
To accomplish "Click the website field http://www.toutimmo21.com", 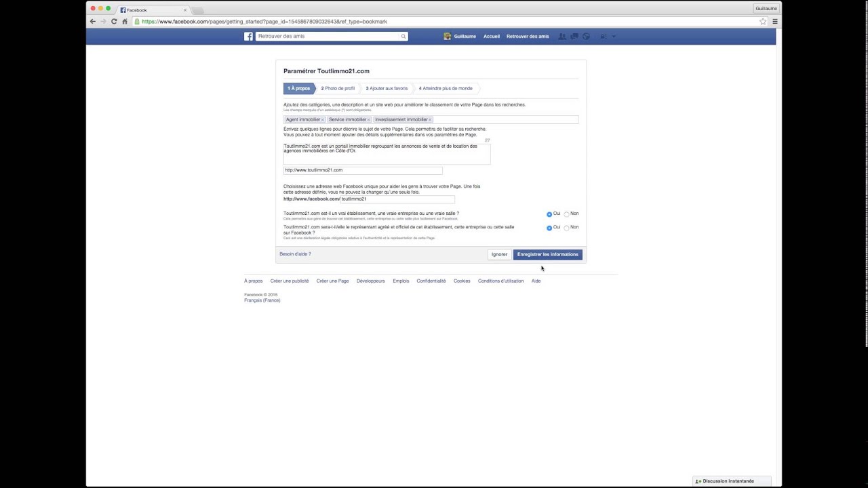I will click(x=363, y=170).
